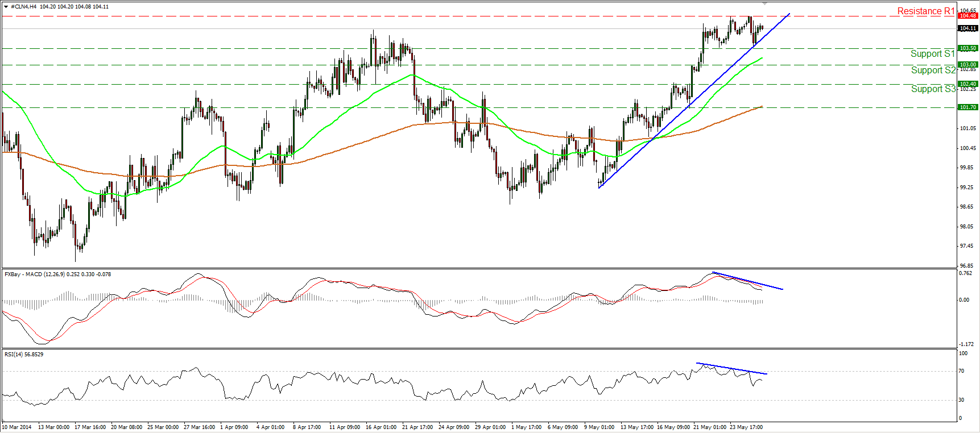Click the 1 Apr 09:00 time label
Screen dimensions: 980x433
tap(234, 427)
